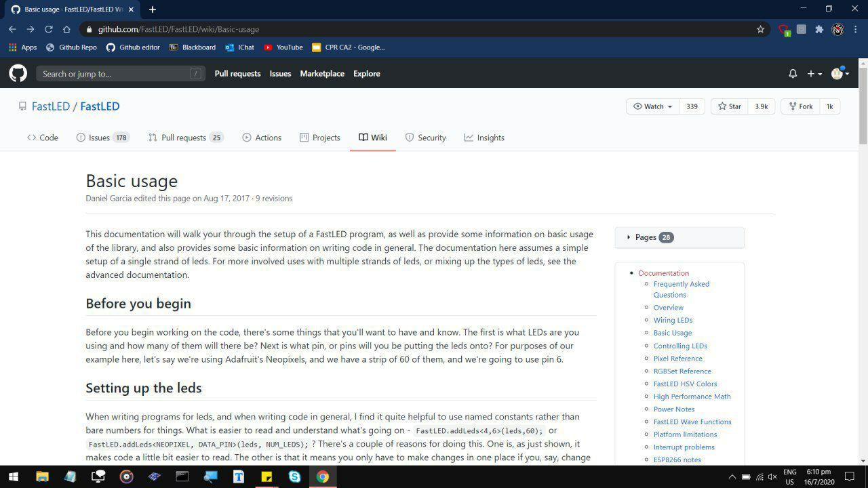This screenshot has width=868, height=488.
Task: Click the GitHub search box
Action: [x=121, y=74]
